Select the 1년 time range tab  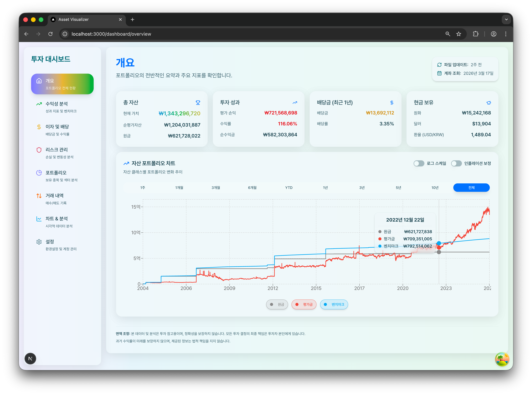[325, 188]
